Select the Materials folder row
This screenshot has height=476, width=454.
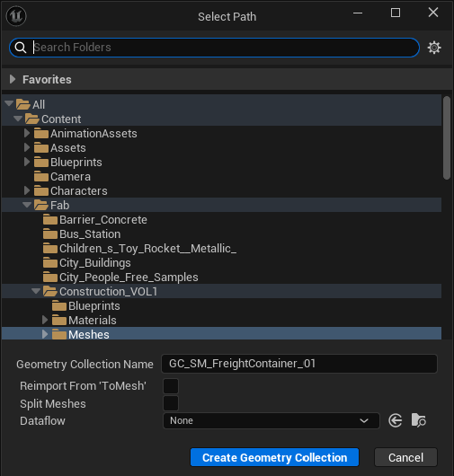221,321
